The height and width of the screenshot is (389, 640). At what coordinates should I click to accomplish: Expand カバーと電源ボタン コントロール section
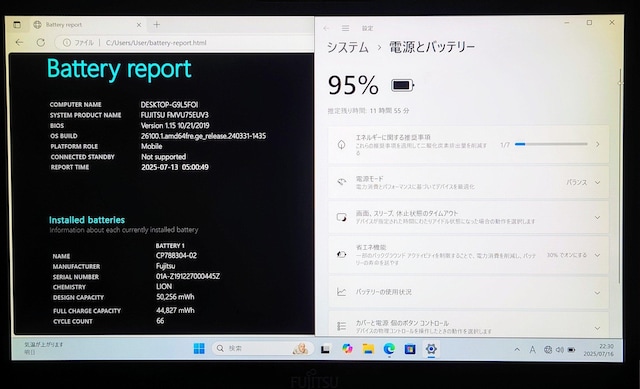pyautogui.click(x=468, y=325)
